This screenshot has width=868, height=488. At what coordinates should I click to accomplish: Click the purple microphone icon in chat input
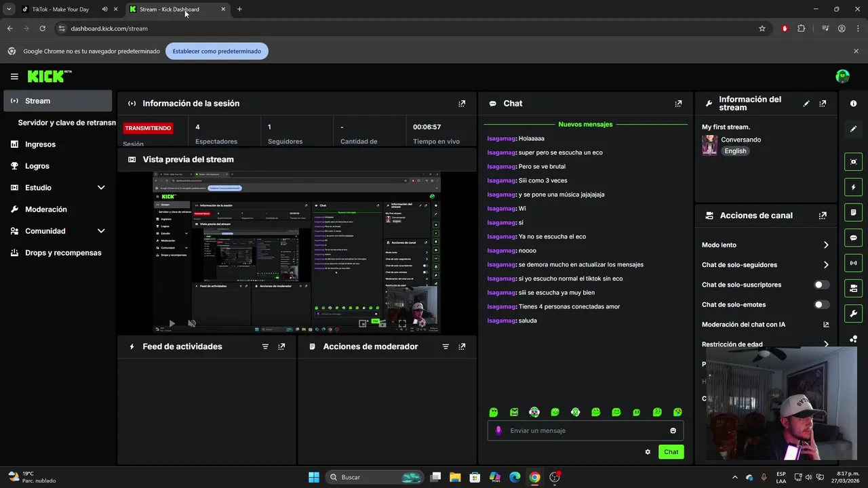498,430
